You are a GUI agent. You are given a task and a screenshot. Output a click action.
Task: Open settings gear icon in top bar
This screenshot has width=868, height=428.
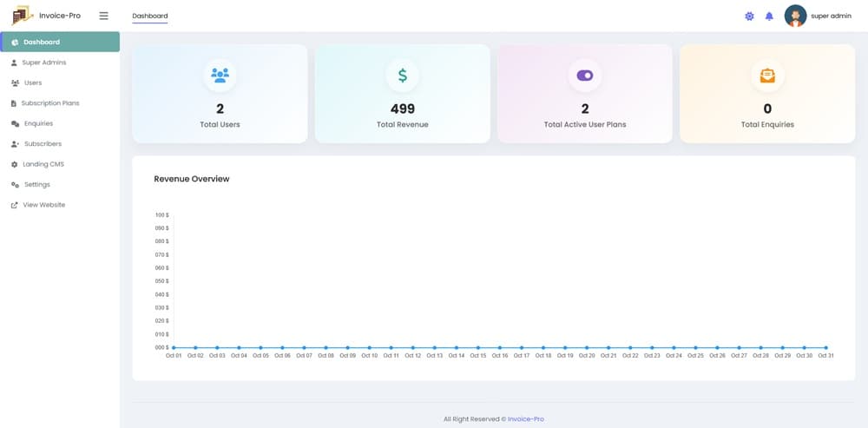pyautogui.click(x=750, y=16)
